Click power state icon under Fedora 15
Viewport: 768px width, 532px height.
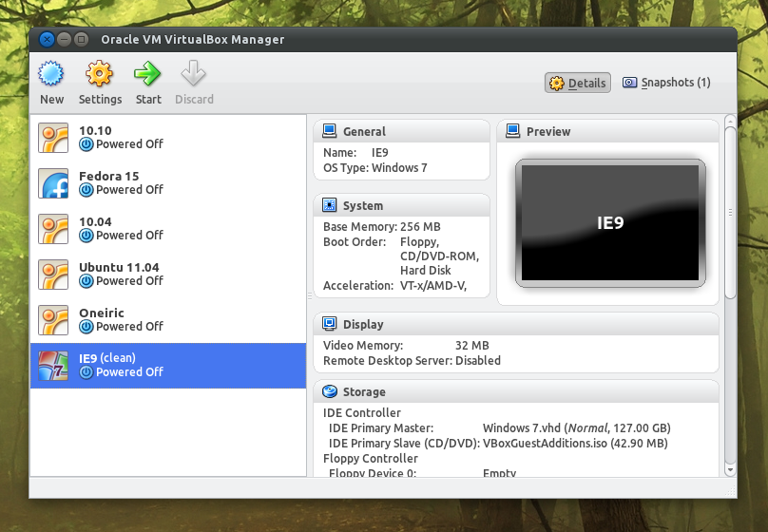tap(86, 190)
